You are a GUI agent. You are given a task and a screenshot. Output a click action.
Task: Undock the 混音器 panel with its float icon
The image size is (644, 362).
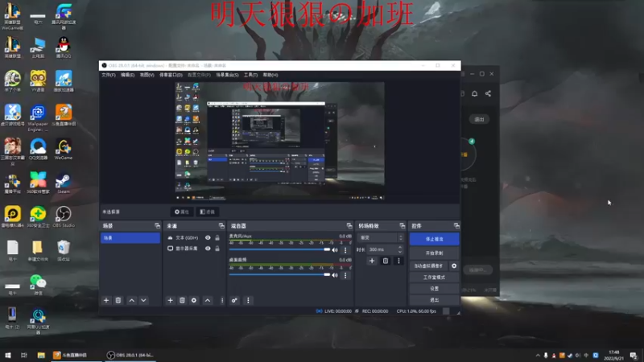pos(349,226)
